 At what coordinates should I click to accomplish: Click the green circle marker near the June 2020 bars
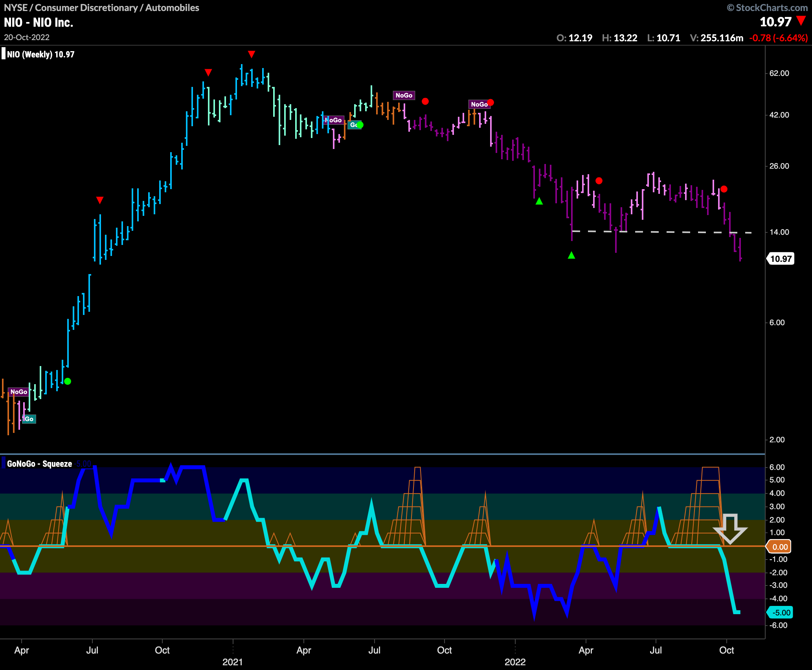coord(68,381)
